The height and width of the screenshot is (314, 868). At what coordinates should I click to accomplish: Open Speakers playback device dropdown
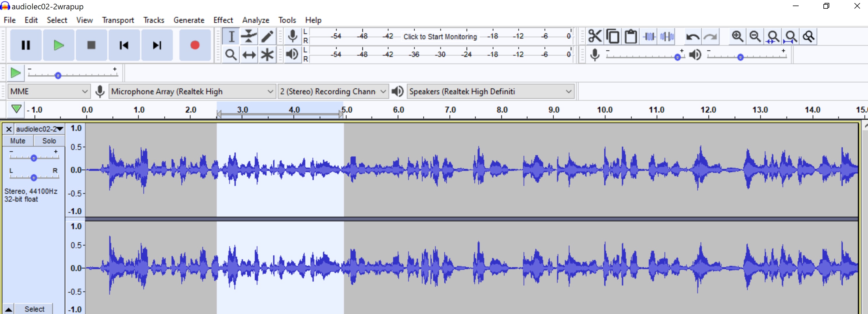click(x=490, y=91)
